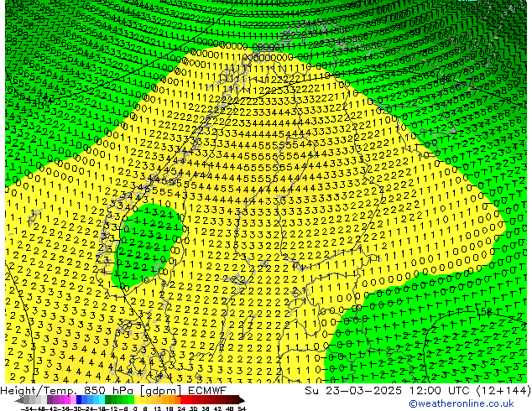Image resolution: width=532 pixels, height=411 pixels.
Task: Click the left gray arrow of the color scale
Action: [x=19, y=400]
